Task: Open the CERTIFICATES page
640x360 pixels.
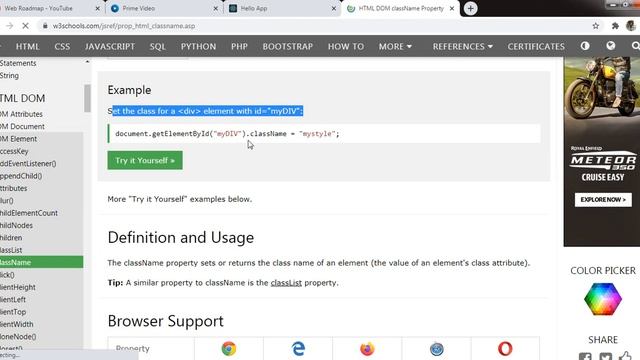Action: tap(536, 47)
